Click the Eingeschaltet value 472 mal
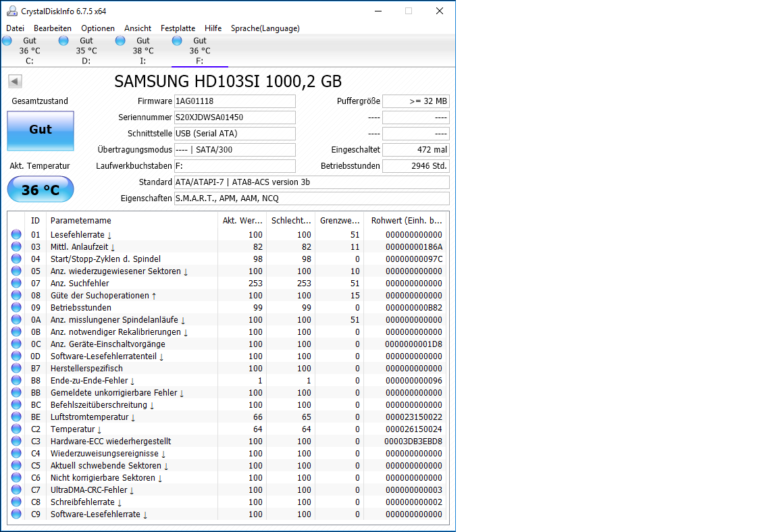 click(x=416, y=150)
